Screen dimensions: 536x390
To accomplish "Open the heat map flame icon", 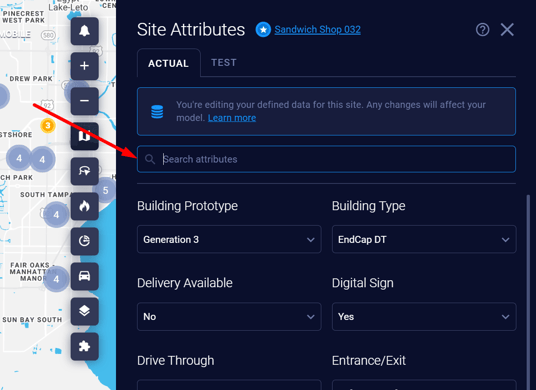I will point(84,206).
